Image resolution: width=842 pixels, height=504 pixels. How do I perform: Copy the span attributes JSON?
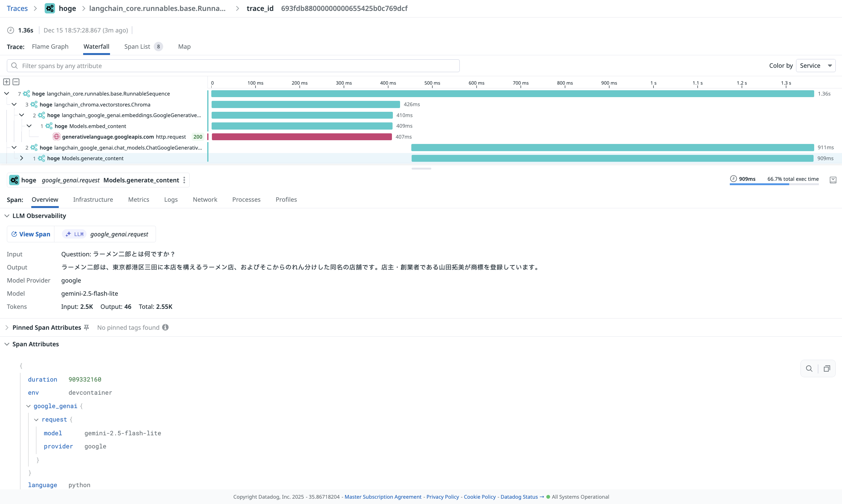pos(827,368)
